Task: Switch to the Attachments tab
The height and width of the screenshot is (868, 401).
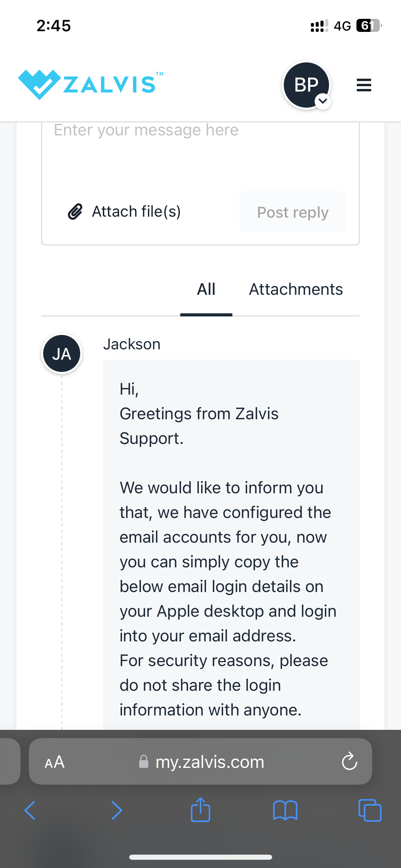Action: [295, 289]
